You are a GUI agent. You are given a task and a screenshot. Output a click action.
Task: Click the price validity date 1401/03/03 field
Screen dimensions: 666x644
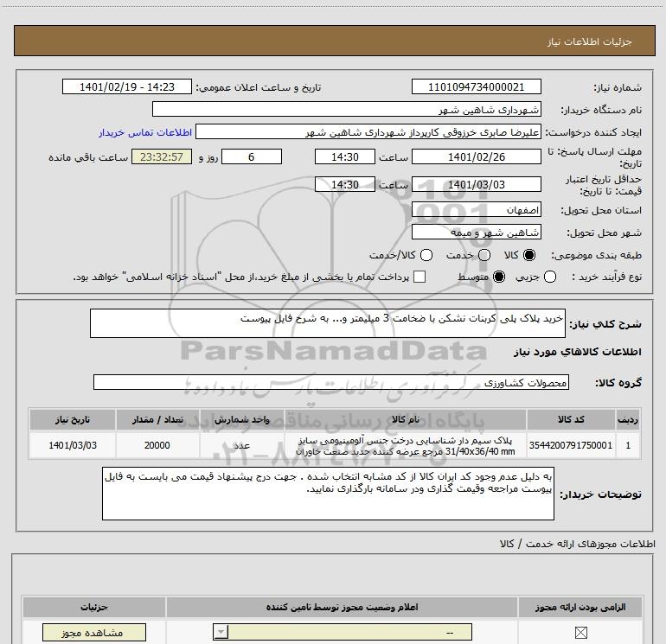[476, 185]
